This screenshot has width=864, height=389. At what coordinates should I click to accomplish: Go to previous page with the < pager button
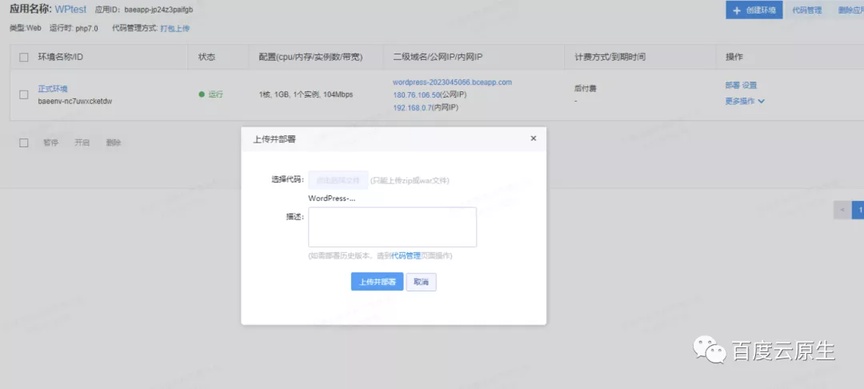pos(842,210)
